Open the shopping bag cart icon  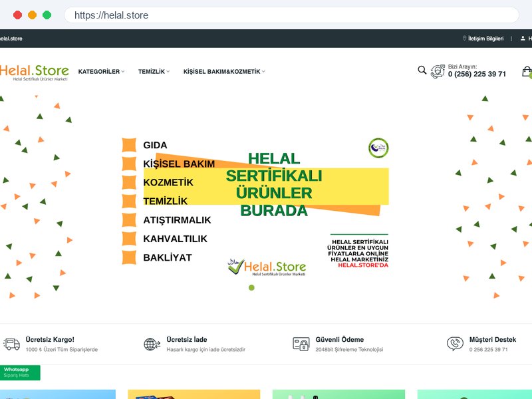(527, 72)
